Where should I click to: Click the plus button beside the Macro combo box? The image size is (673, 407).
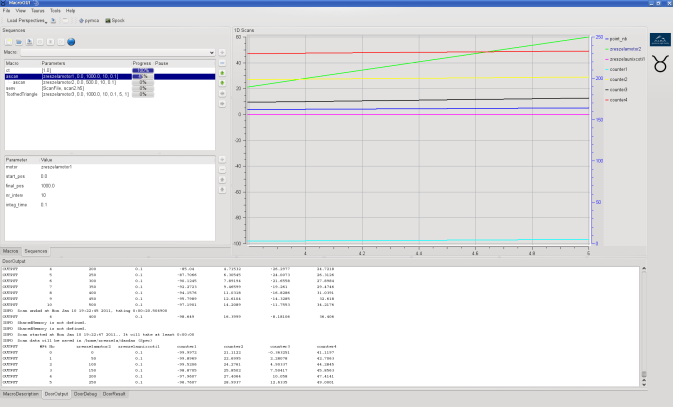(222, 52)
